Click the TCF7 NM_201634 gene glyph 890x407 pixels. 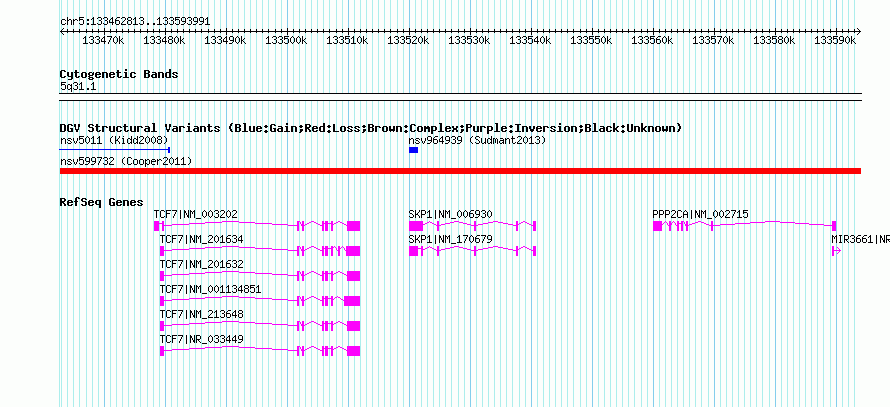point(260,251)
